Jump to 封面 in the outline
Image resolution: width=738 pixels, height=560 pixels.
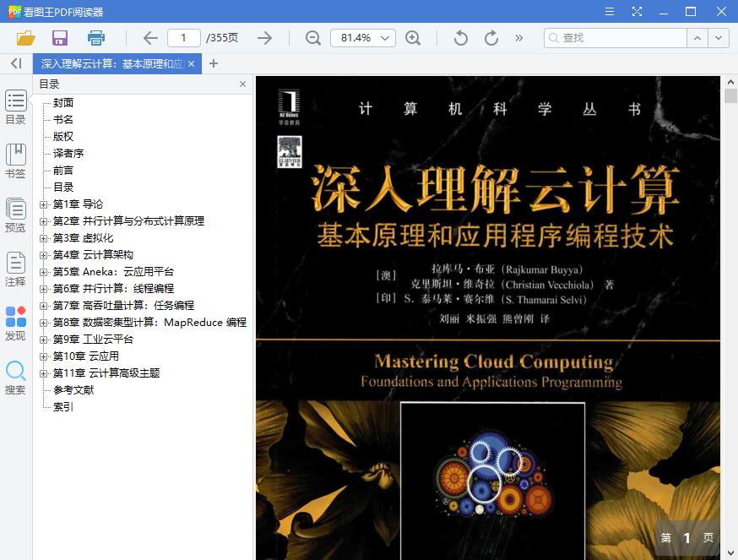63,103
